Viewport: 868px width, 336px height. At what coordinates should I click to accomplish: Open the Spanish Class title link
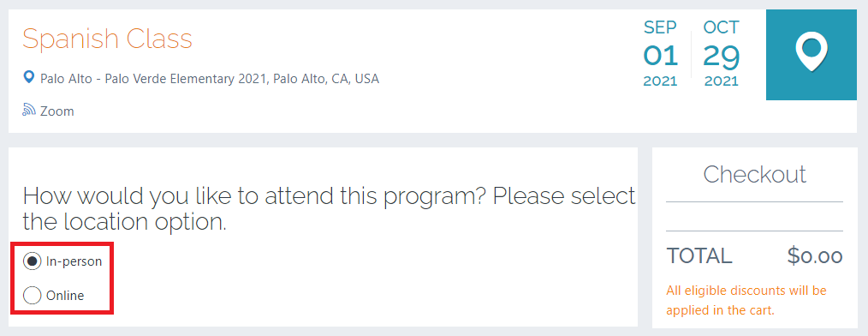tap(107, 39)
